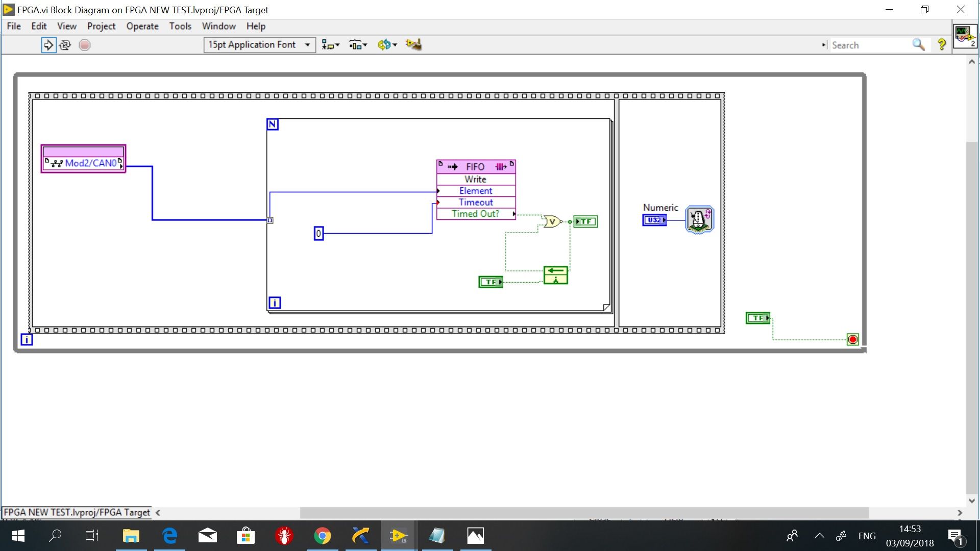The image size is (980, 551).
Task: Open the Reorder dropdown
Action: tap(387, 45)
